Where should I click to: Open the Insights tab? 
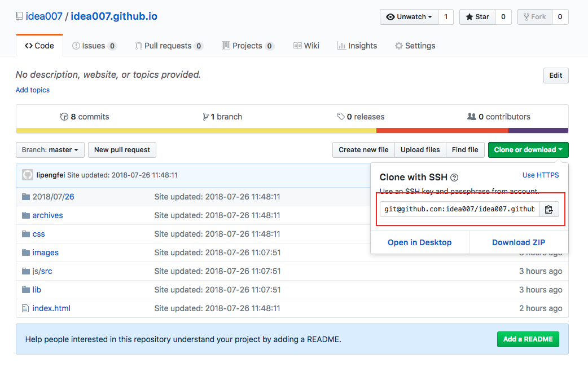click(x=357, y=46)
